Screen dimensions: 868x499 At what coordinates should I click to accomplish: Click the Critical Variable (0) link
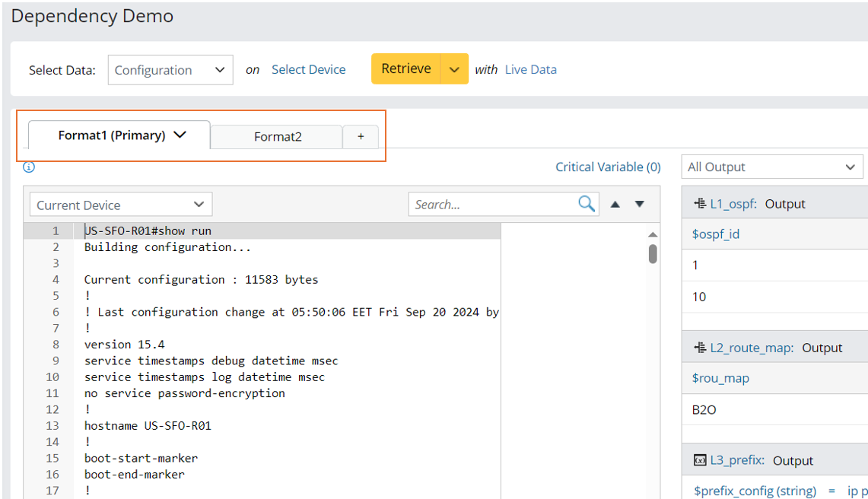608,167
